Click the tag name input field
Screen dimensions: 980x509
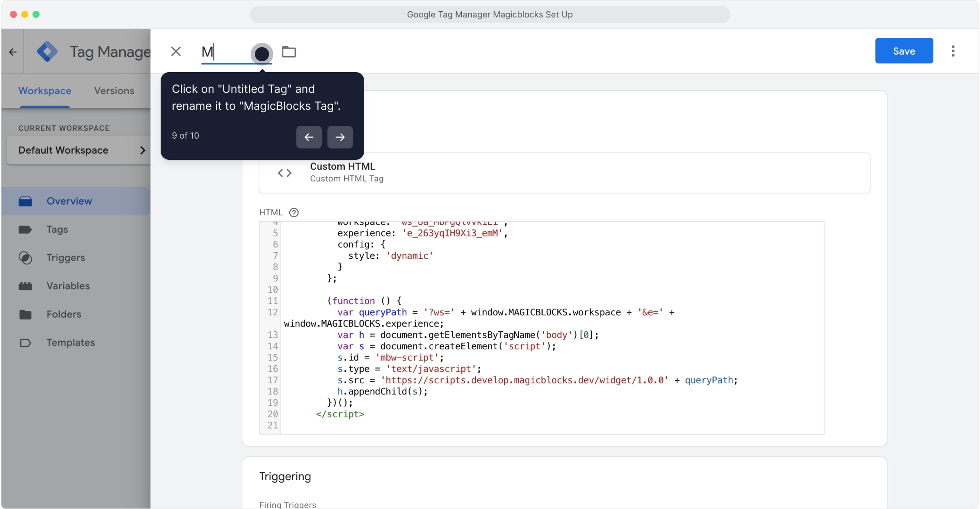click(x=224, y=52)
